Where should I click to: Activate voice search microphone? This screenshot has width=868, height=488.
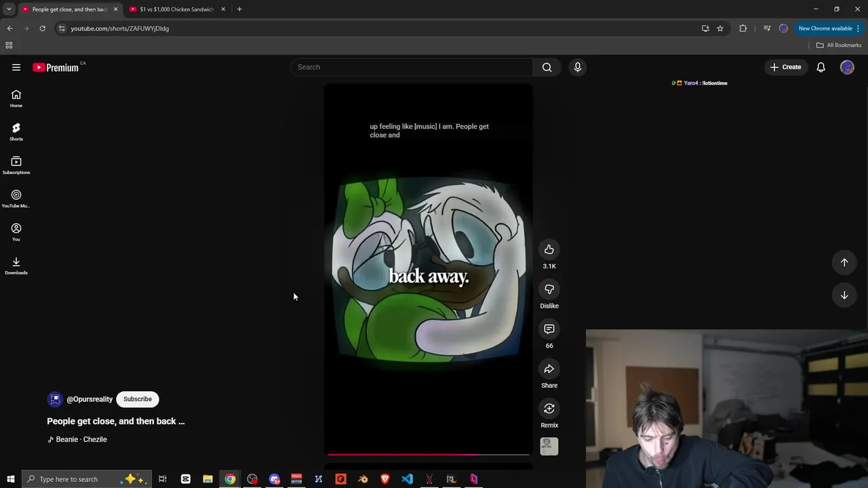tap(578, 67)
